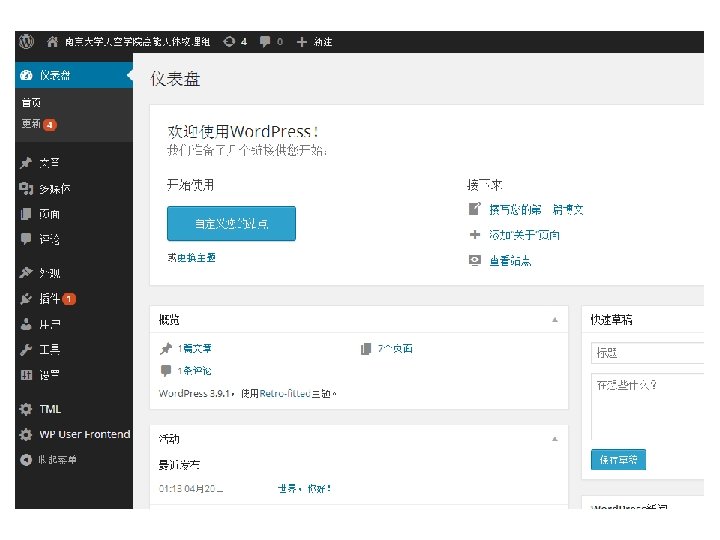This screenshot has width=720, height=540.
Task: Click the view site screen icon
Action: tap(474, 260)
